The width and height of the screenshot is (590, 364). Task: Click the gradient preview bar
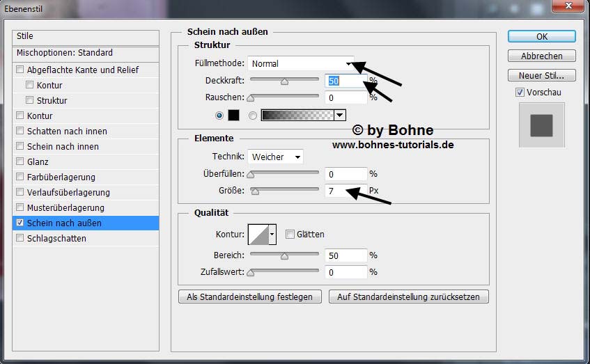click(297, 116)
